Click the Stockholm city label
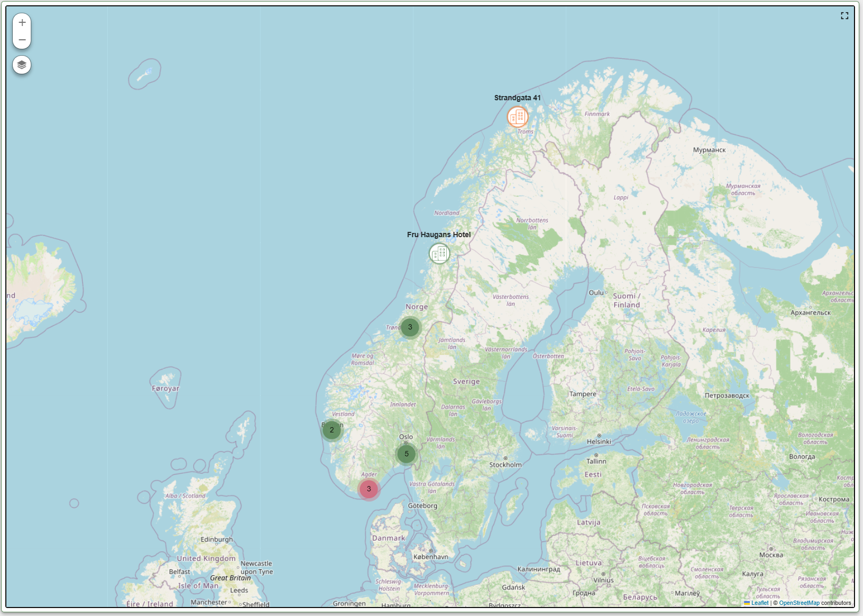Image resolution: width=863 pixels, height=616 pixels. coord(505,465)
